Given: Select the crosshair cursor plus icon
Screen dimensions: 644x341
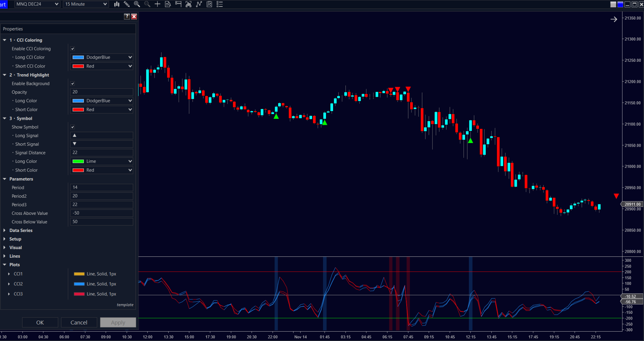Looking at the screenshot, I should [x=157, y=4].
